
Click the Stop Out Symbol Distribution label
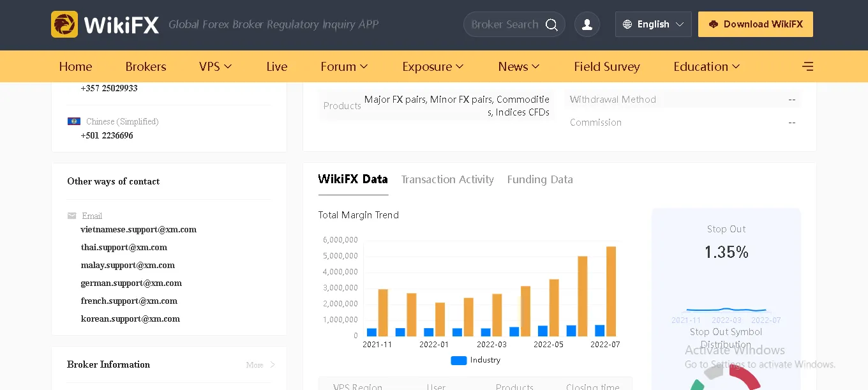point(726,338)
